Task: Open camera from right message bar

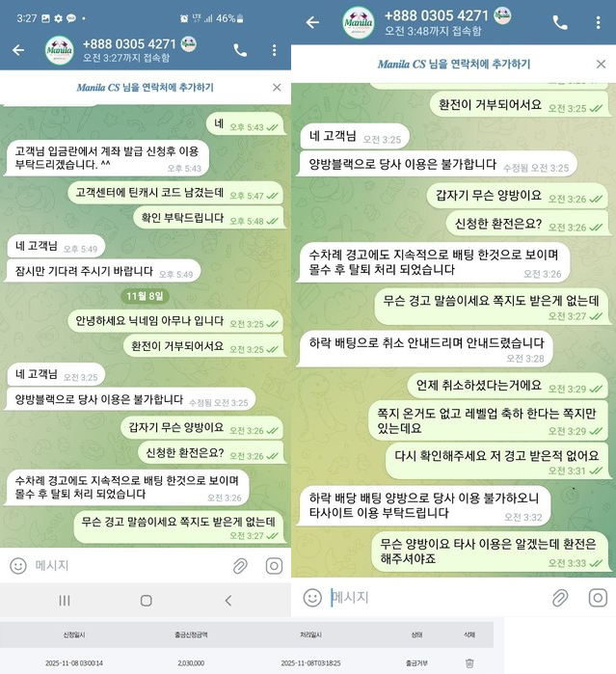Action: coord(598,598)
